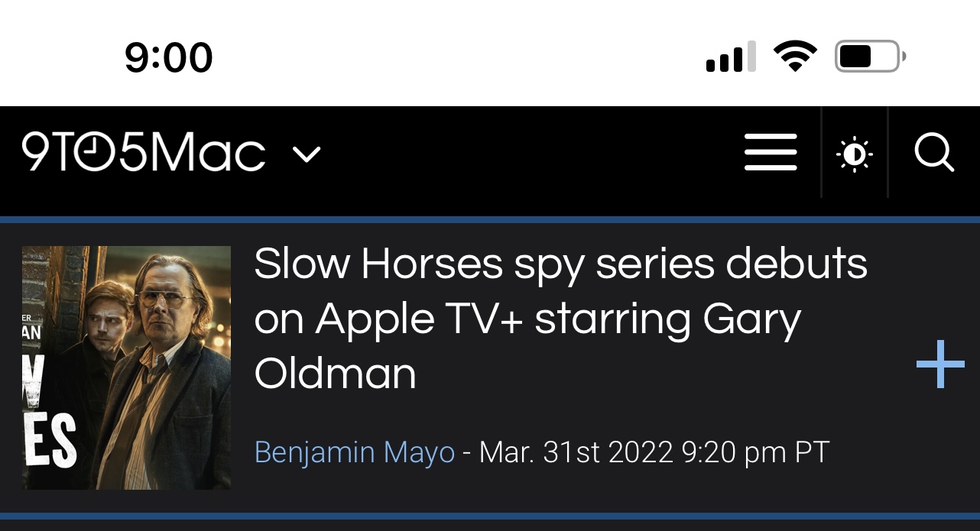Tap the Wi-Fi status icon
Viewport: 980px width, 531px height.
[795, 57]
